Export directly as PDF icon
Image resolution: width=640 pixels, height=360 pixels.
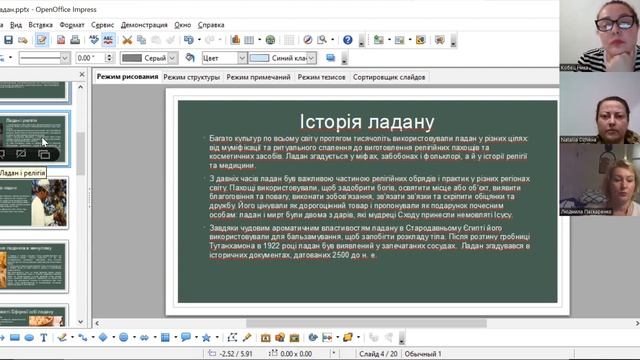pos(61,40)
